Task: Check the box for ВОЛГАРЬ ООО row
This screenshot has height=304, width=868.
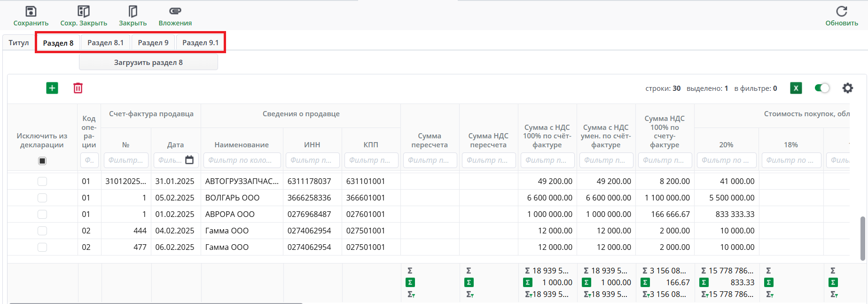Action: pyautogui.click(x=42, y=198)
